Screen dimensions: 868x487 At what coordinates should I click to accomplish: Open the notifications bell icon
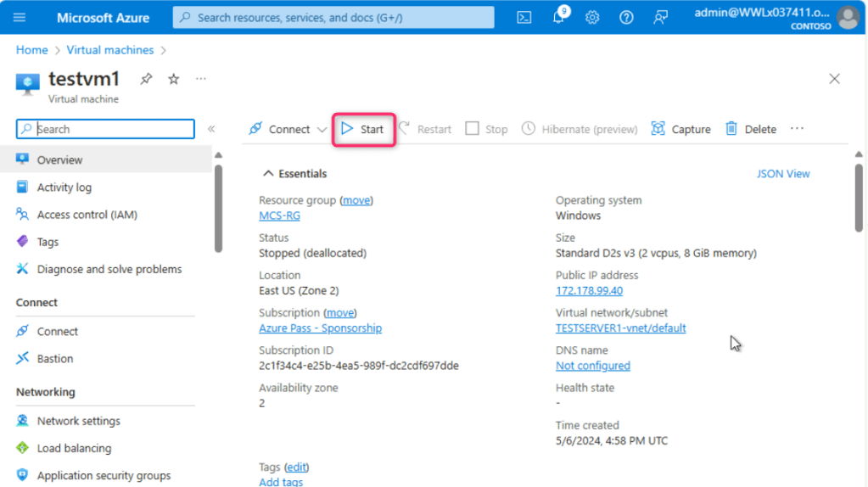[x=558, y=18]
